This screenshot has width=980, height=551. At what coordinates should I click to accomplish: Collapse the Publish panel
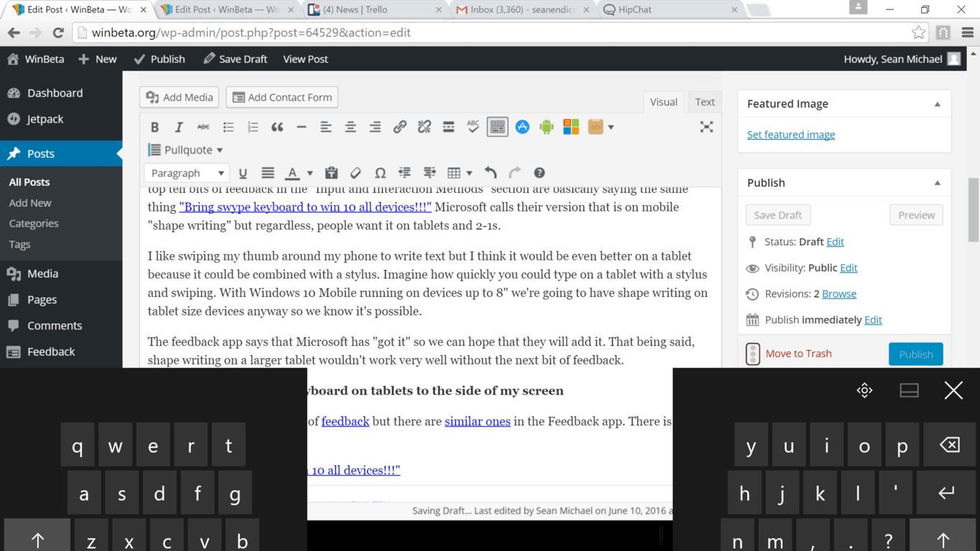[937, 183]
